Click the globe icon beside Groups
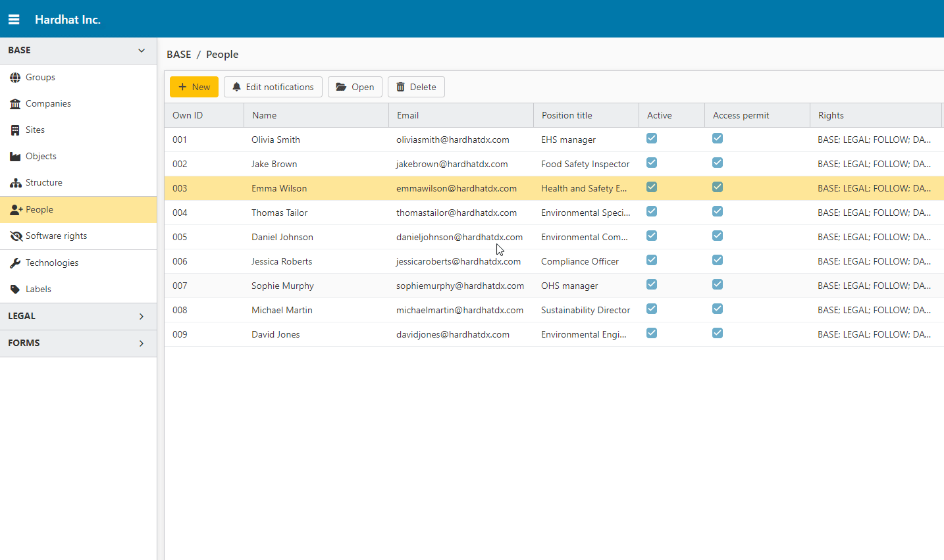 tap(15, 78)
